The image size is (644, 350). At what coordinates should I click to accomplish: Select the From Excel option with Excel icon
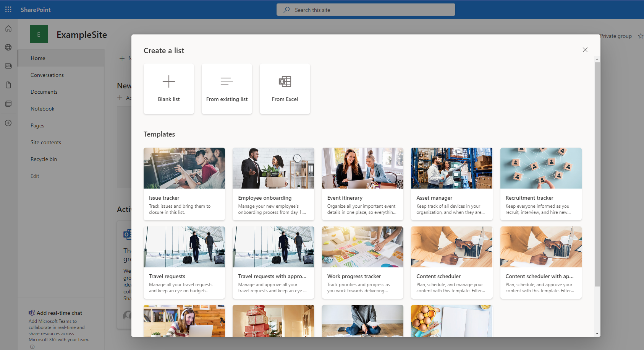(285, 88)
